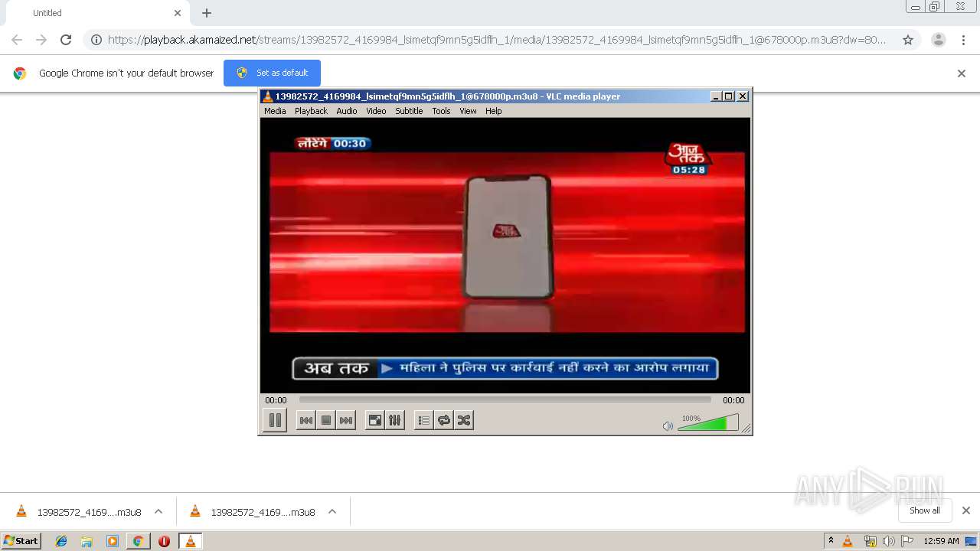
Task: Go back in Chrome
Action: click(17, 40)
